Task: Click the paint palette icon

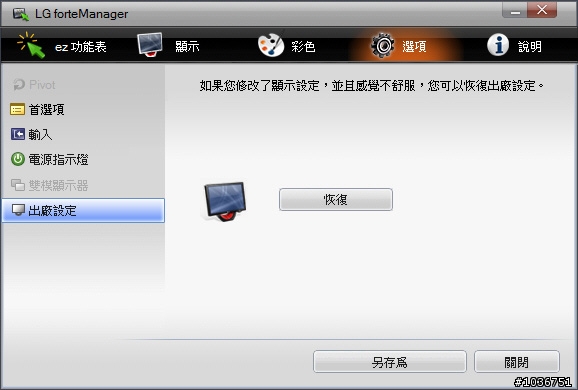Action: 271,45
